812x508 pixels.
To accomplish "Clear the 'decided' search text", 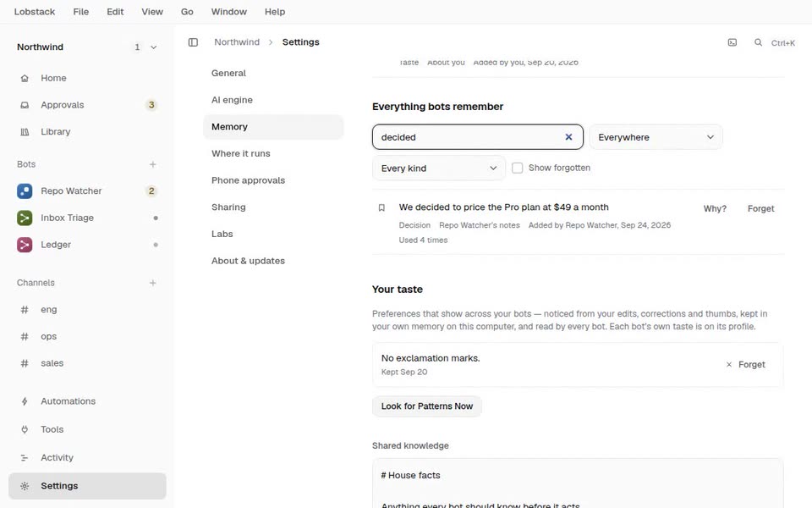I will pos(568,137).
